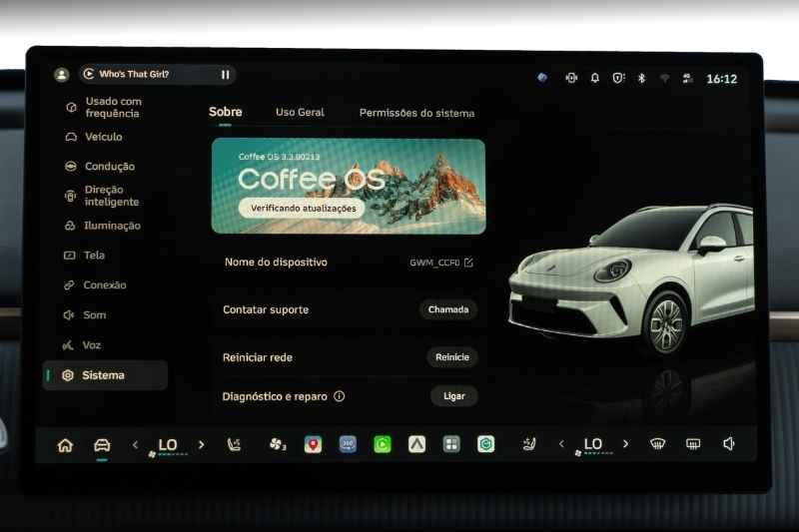Launch the green CarPlay app
Viewport: 799px width, 532px height.
click(x=383, y=444)
